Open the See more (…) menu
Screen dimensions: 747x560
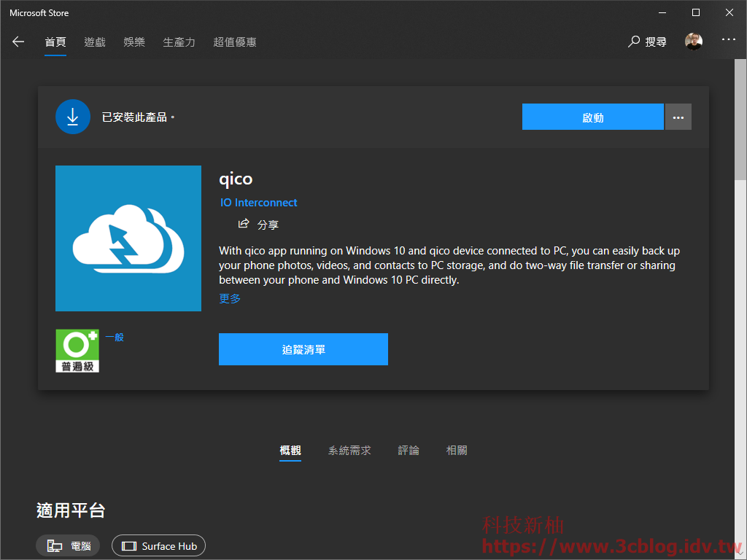click(728, 42)
